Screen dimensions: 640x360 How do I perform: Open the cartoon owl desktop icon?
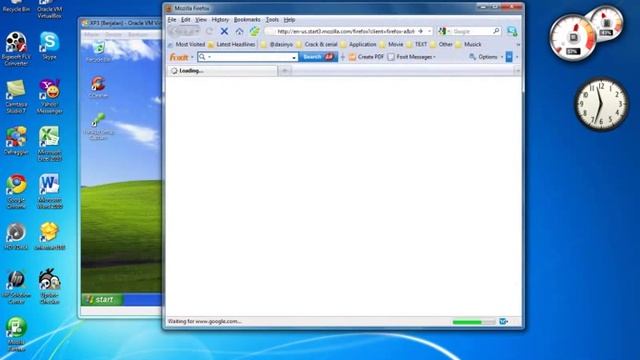[x=49, y=287]
